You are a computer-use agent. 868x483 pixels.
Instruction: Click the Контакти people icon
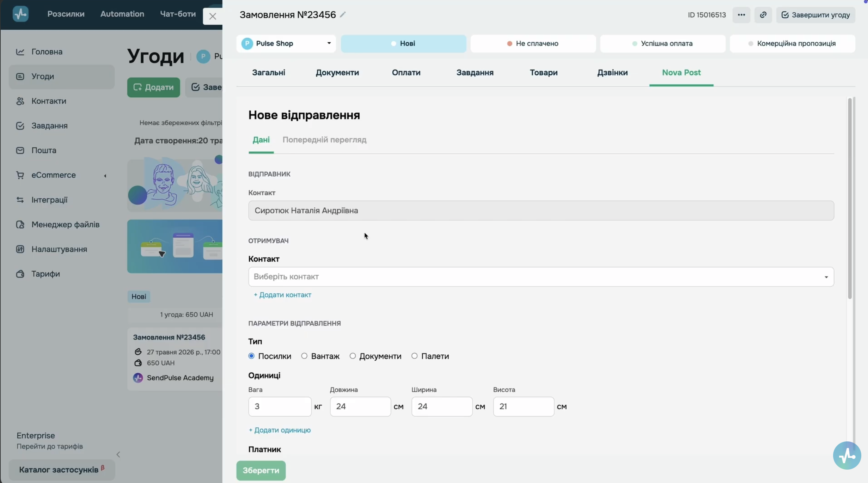[20, 101]
